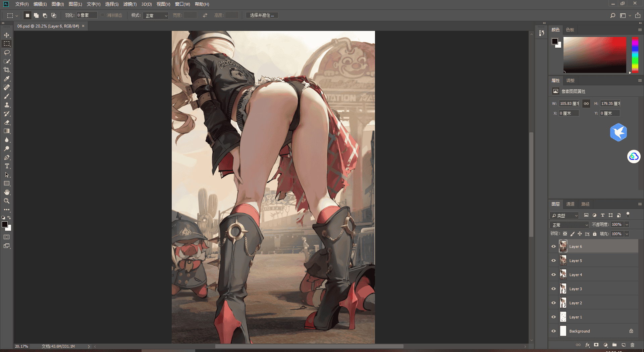Click link width and height button
The image size is (644, 352).
[586, 103]
